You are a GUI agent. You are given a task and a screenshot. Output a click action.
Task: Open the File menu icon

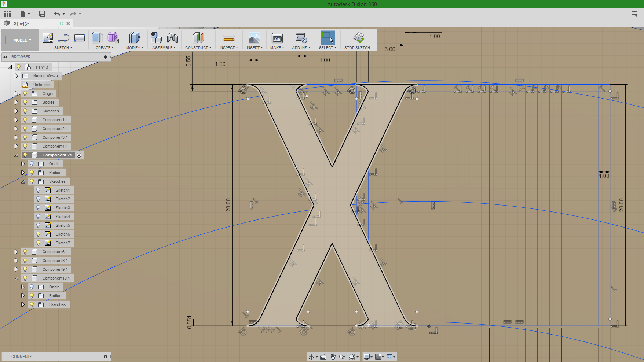click(x=23, y=14)
